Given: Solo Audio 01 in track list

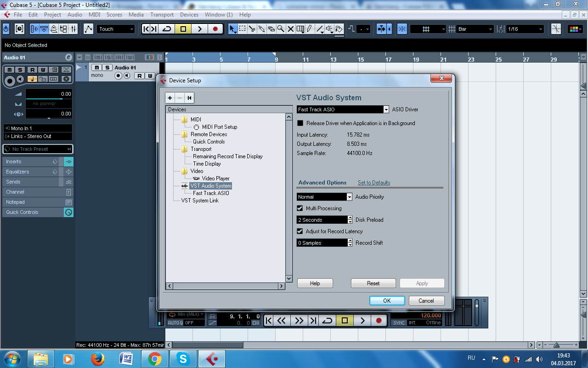Looking at the screenshot, I should [x=107, y=68].
